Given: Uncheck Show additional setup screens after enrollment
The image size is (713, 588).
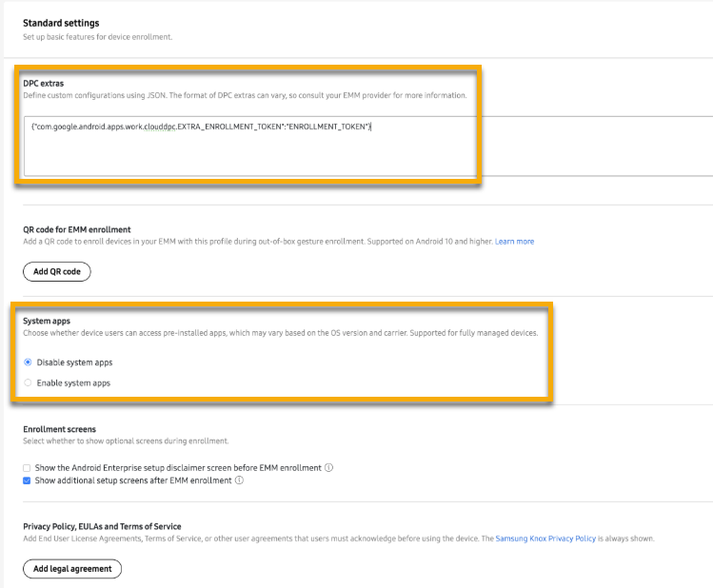Looking at the screenshot, I should click(x=28, y=480).
